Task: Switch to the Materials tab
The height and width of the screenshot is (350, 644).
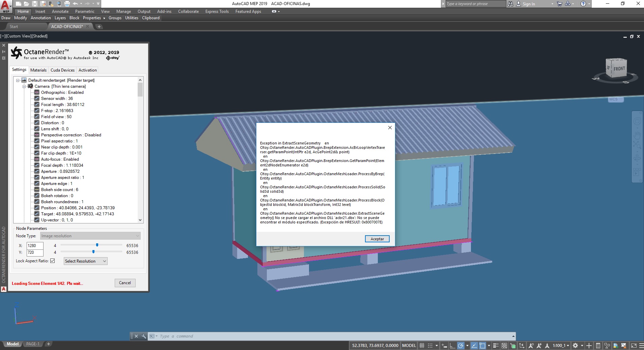Action: point(38,70)
